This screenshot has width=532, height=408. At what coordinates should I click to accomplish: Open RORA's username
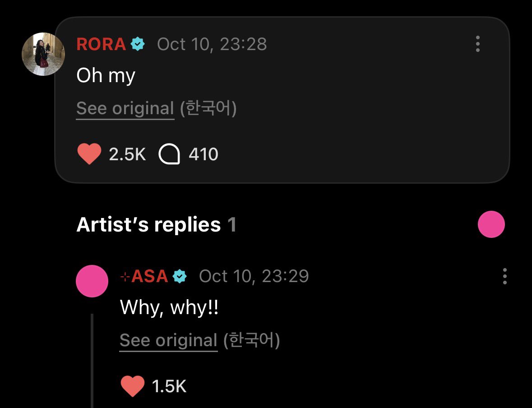[x=101, y=44]
